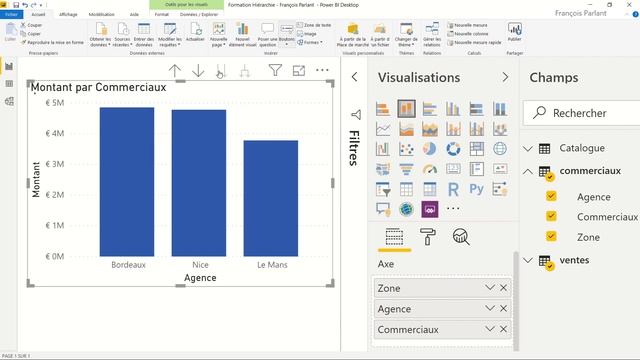Remove Commerciaux from the axis

pyautogui.click(x=503, y=329)
